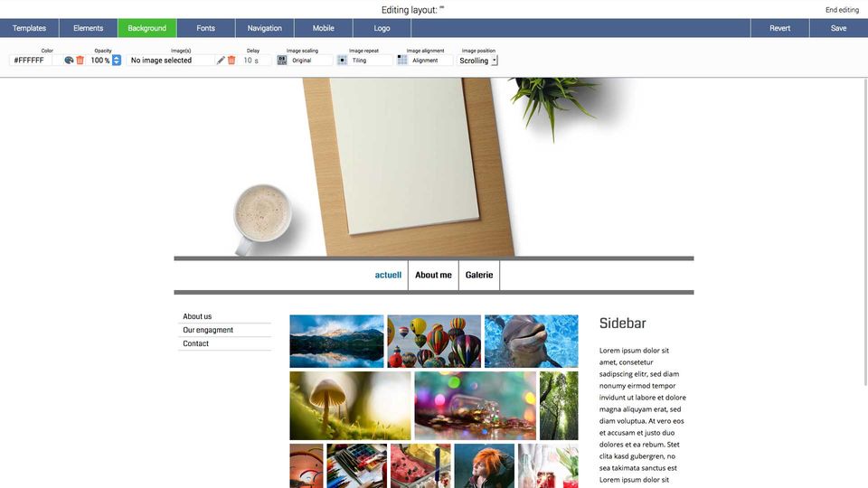Open the About us side menu link
This screenshot has width=868, height=488.
(x=197, y=316)
